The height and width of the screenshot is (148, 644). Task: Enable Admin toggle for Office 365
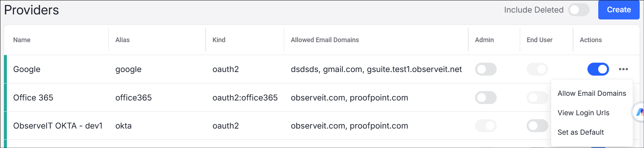pos(486,98)
